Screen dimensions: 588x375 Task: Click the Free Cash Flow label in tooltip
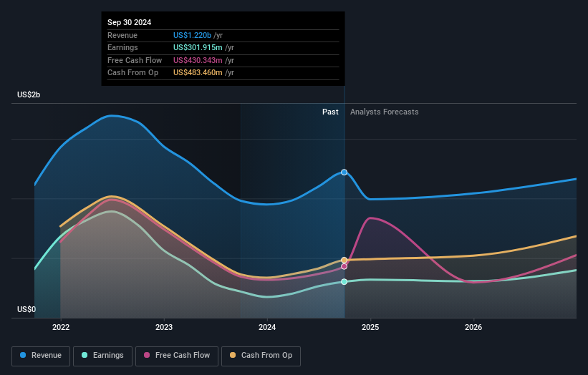(135, 60)
